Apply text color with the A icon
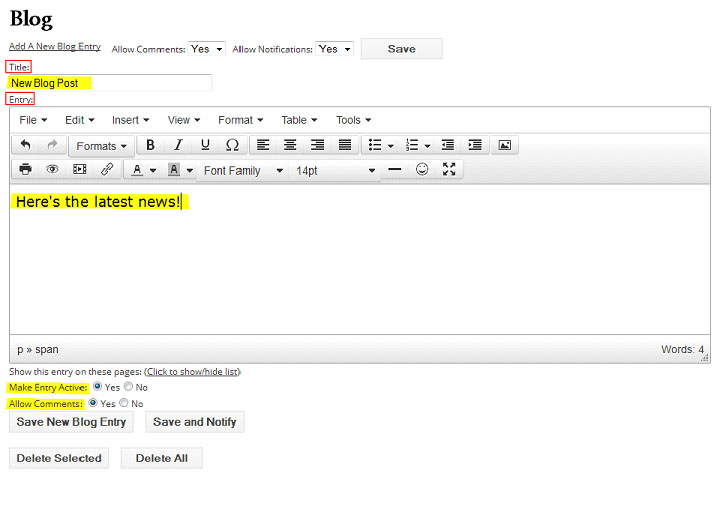720x509 pixels. (x=137, y=170)
